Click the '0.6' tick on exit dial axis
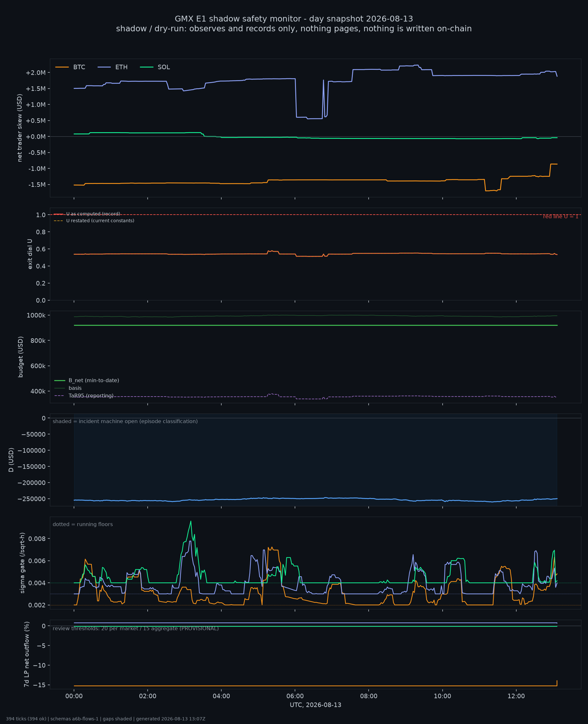Viewport: 588px width, 724px height. pos(41,249)
